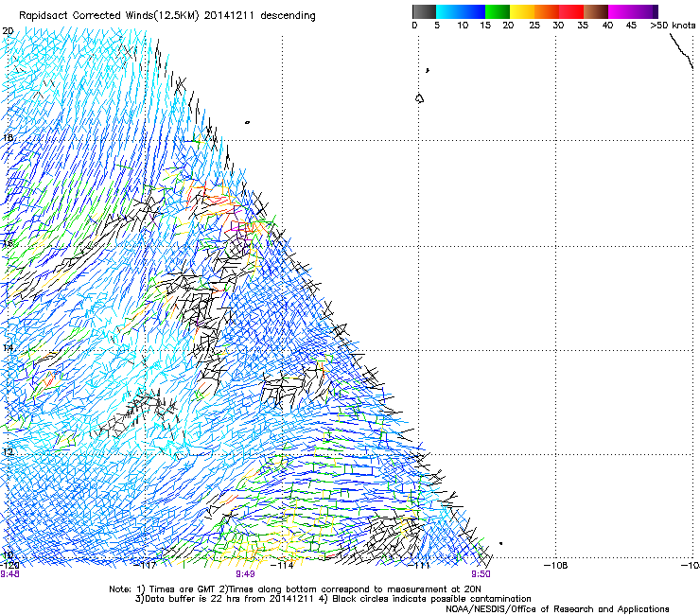Click the longitude label '-117' on bottom axis
The image size is (700, 615).
[x=146, y=566]
